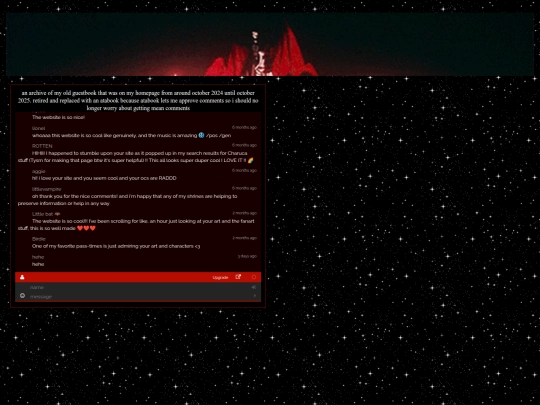Click the send arrow beside the message field
Viewport: 540px width, 405px height.
point(255,296)
